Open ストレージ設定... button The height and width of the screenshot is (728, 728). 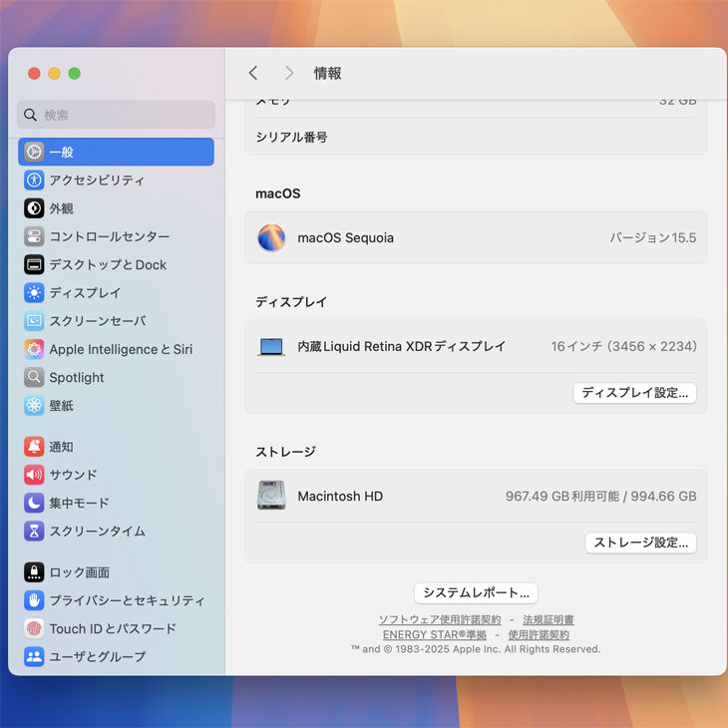pos(640,543)
